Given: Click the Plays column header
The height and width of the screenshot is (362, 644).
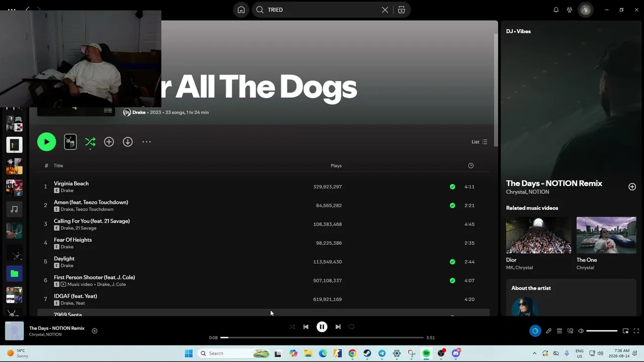Looking at the screenshot, I should point(336,165).
